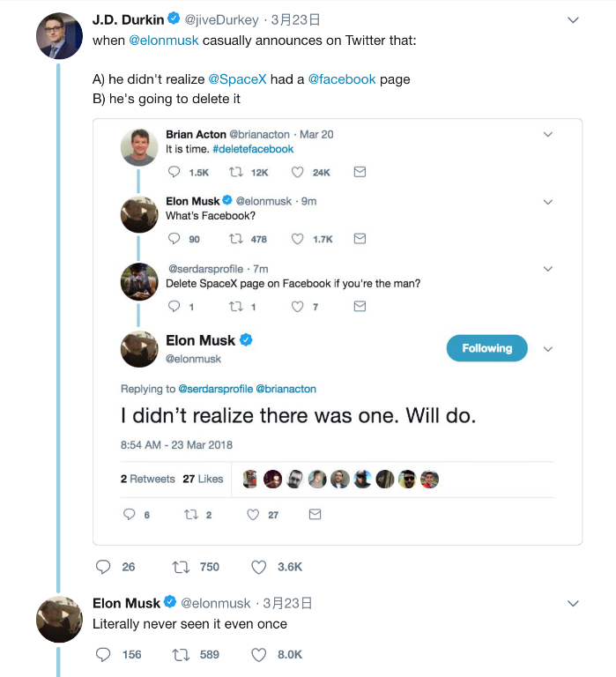Open the chevron menu on J.D. Durkin's tweet
Image resolution: width=616 pixels, height=677 pixels.
pyautogui.click(x=573, y=19)
